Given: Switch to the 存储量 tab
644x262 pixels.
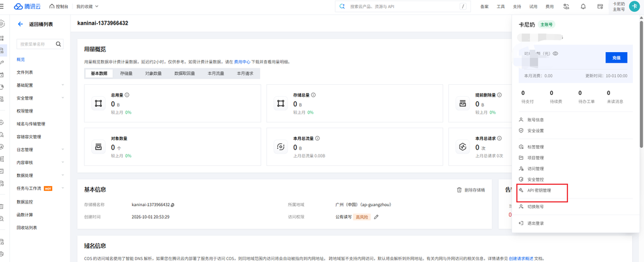Looking at the screenshot, I should click(x=126, y=74).
